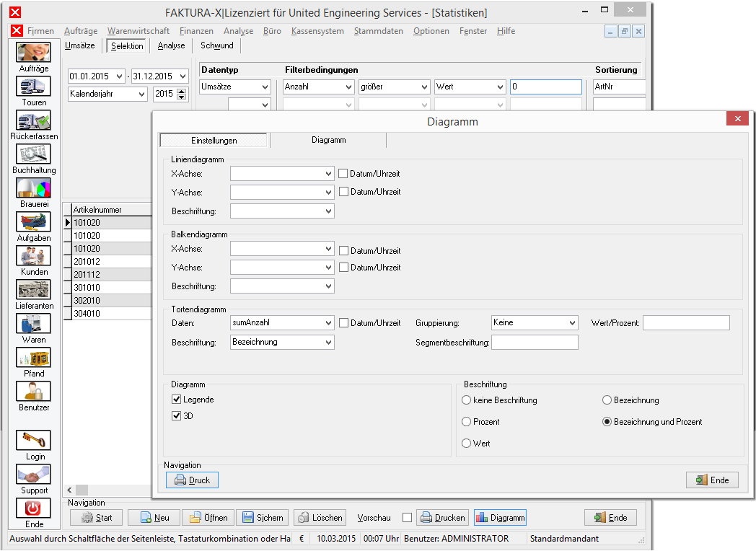Viewport: 756px width, 551px height.
Task: Click the year 2015 spinner arrows
Action: coord(181,94)
